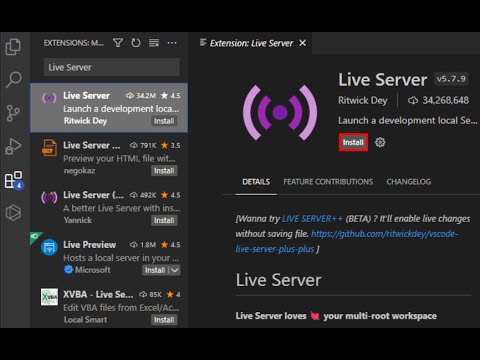Select Live Server by Yannick in list
Image resolution: width=480 pixels, height=360 pixels.
pyautogui.click(x=109, y=207)
